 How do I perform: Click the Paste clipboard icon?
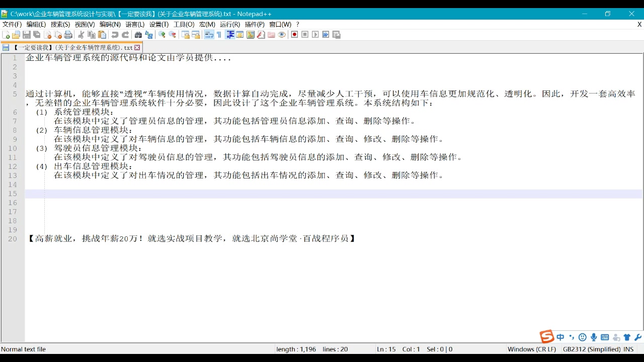pos(102,35)
